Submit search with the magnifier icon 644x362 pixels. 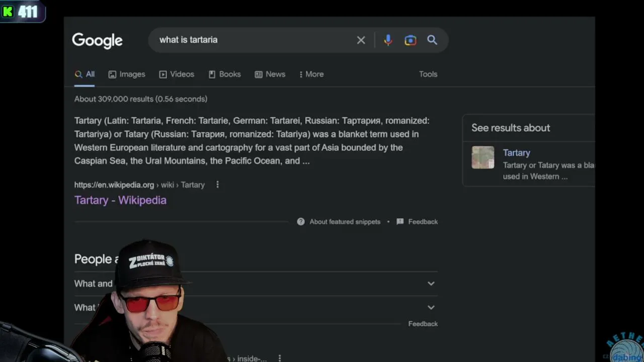click(432, 40)
